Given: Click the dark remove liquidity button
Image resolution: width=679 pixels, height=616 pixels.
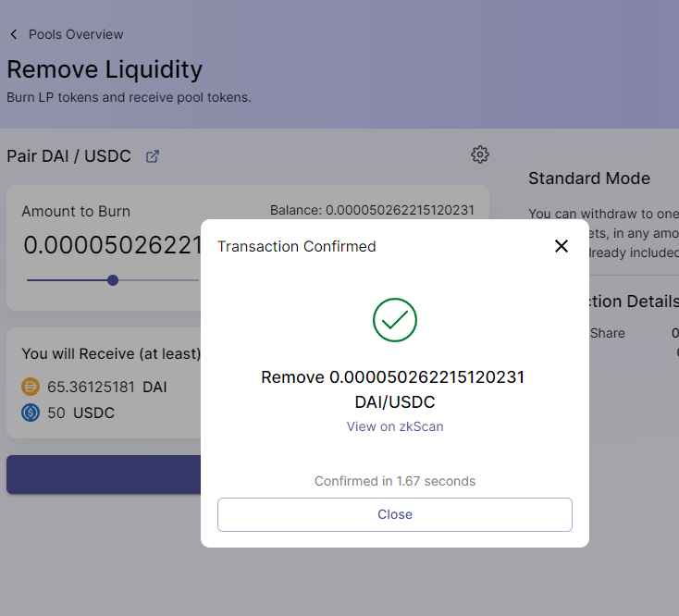Looking at the screenshot, I should [x=104, y=474].
